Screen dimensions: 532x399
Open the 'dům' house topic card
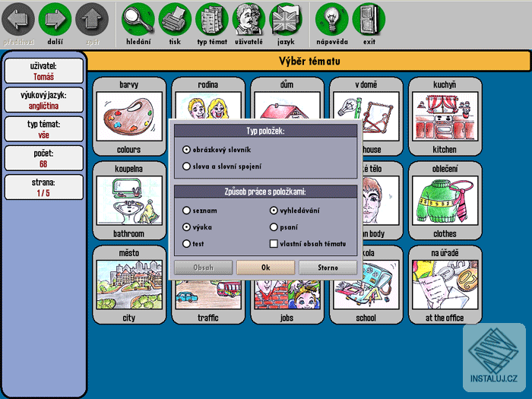tap(287, 98)
